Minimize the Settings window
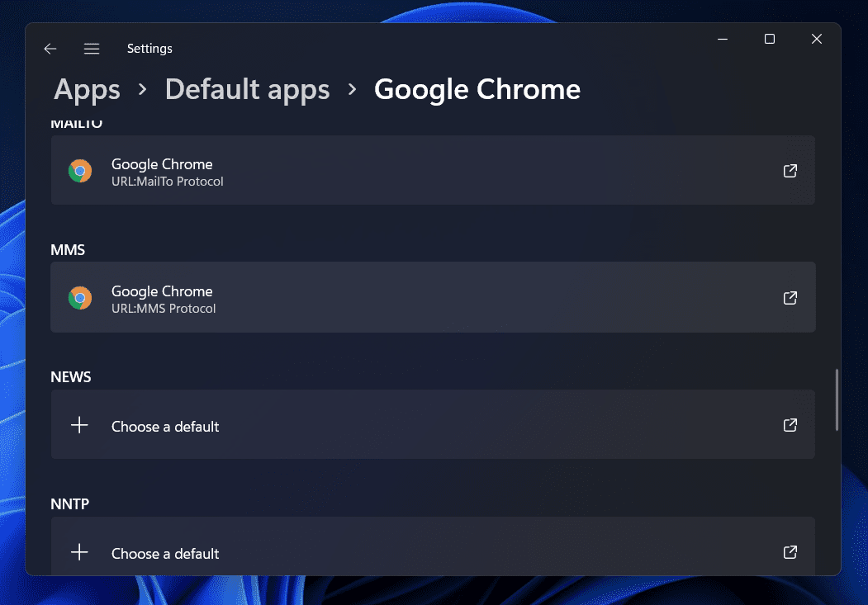This screenshot has width=868, height=605. pyautogui.click(x=722, y=39)
